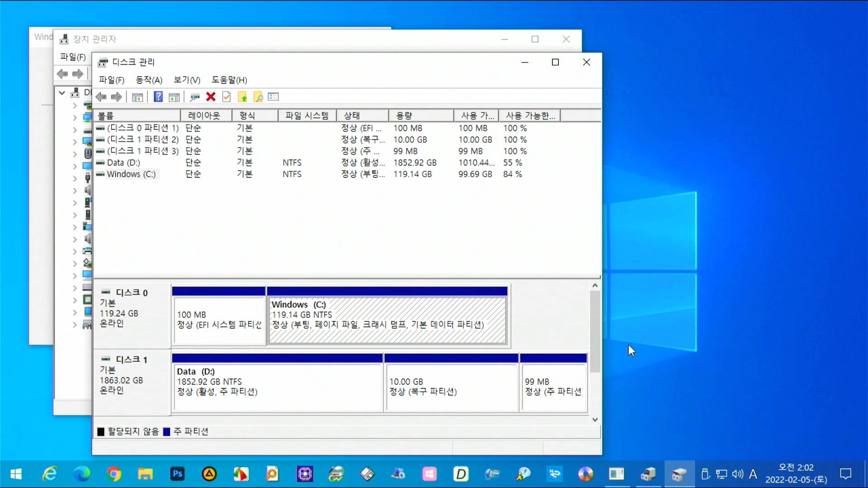Sort by the 파일 시스템 column header
The image size is (868, 488).
tap(307, 116)
